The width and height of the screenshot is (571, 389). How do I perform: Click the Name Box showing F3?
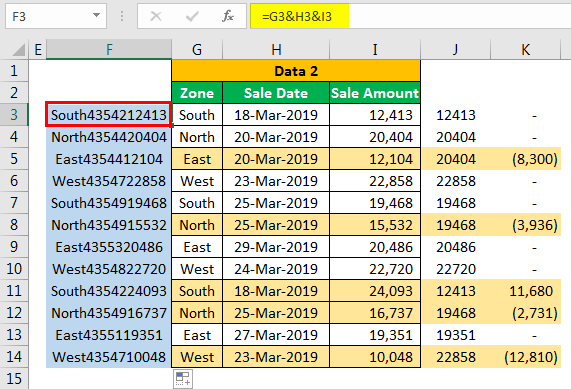click(56, 16)
